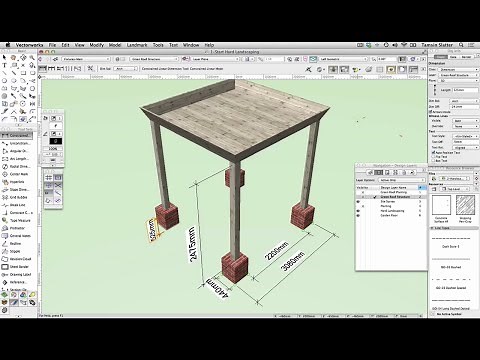Open the Plane dropdown in Object Info
Screen dimensions: 480x360
[x=458, y=81]
